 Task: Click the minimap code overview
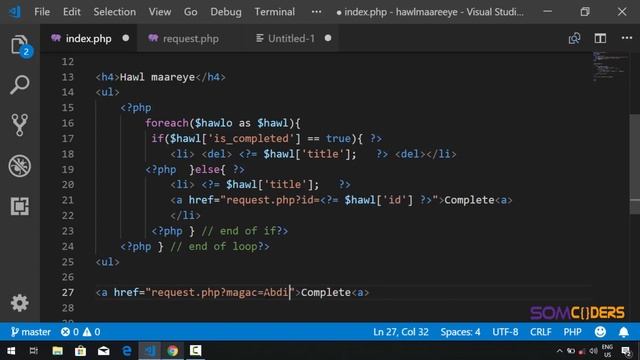(610, 66)
